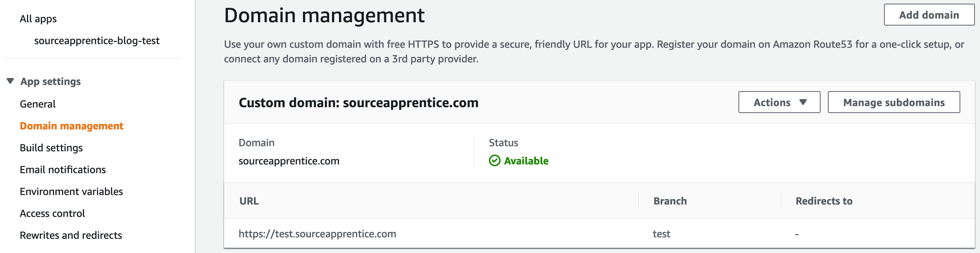Click the Available status text

pos(526,161)
